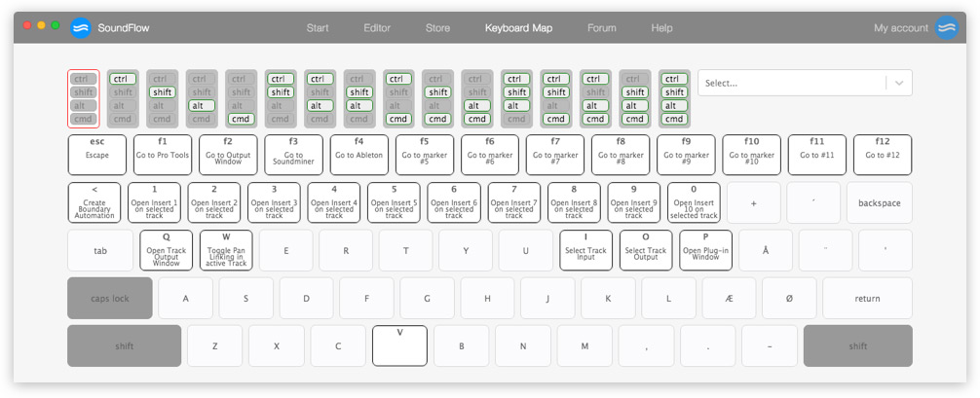Click the backspace key
The width and height of the screenshot is (980, 398).
(x=880, y=202)
